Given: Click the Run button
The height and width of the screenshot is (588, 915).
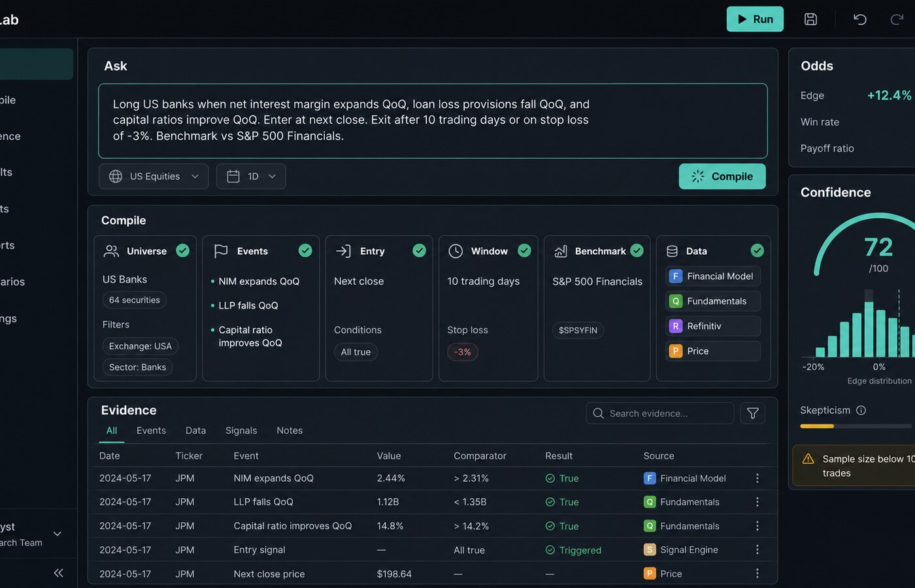Looking at the screenshot, I should tap(755, 19).
